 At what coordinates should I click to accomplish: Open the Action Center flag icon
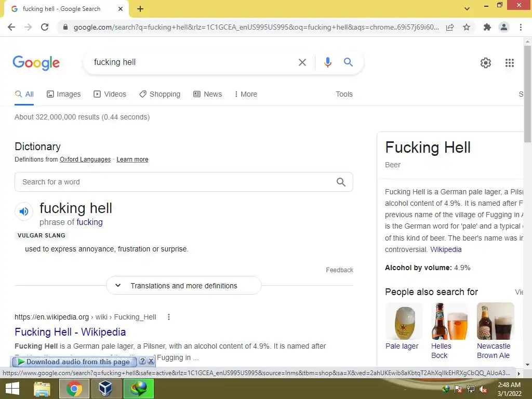click(x=458, y=390)
